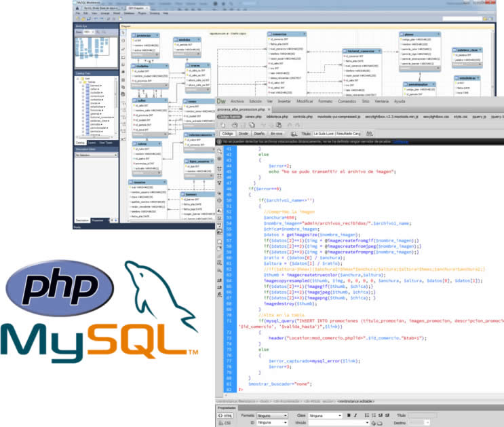
Task: Select the ciudades table in the diagram
Action: (x=139, y=66)
